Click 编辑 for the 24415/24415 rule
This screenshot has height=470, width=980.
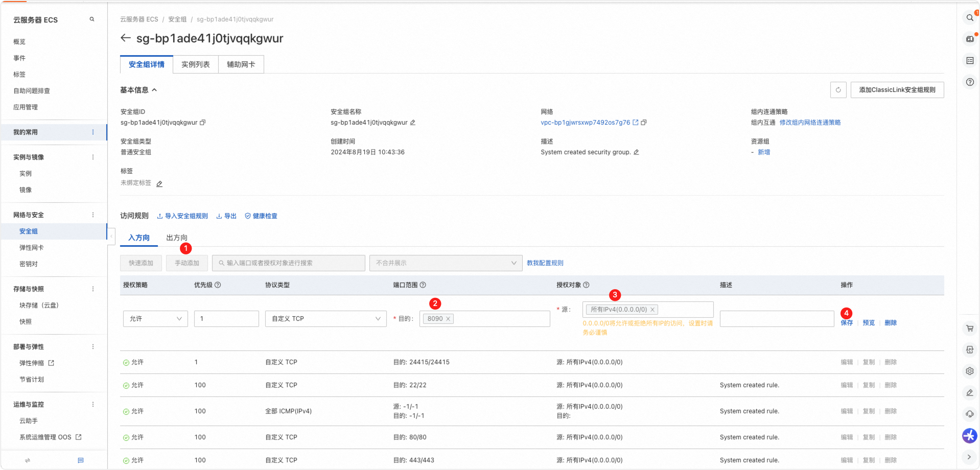847,362
